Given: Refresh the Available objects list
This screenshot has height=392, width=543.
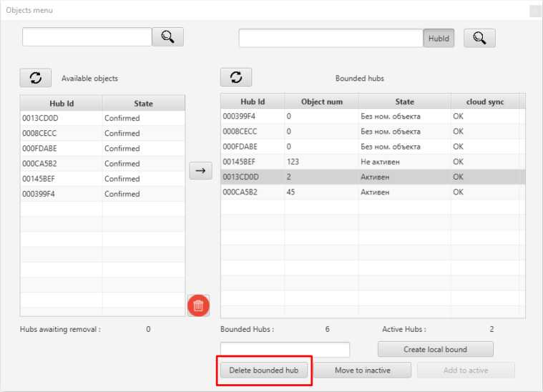Looking at the screenshot, I should coord(35,78).
